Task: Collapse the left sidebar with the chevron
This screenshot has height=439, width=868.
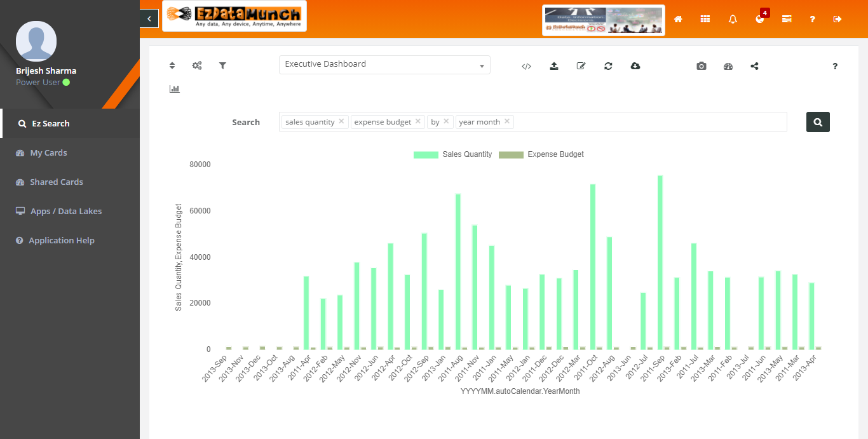Action: (149, 18)
